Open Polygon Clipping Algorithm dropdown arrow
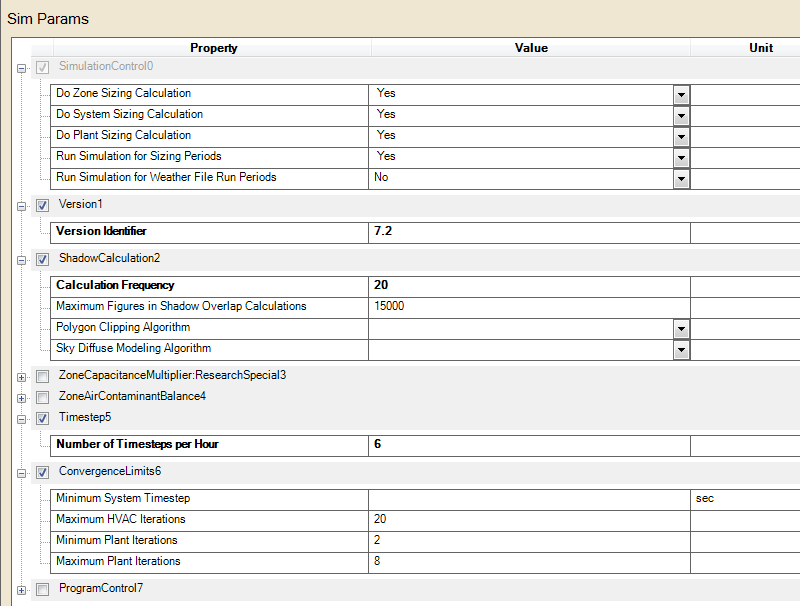This screenshot has width=800, height=606. point(681,329)
